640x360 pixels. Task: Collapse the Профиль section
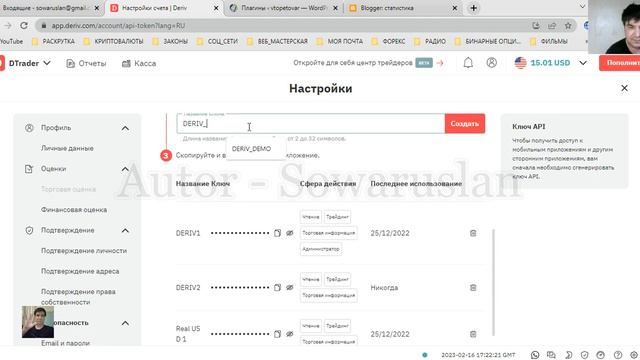click(125, 128)
